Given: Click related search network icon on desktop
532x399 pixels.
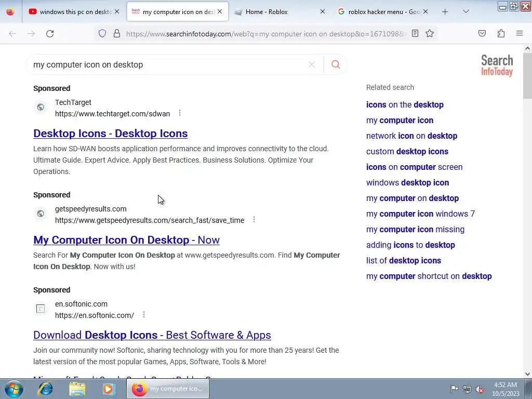Looking at the screenshot, I should click(x=411, y=136).
